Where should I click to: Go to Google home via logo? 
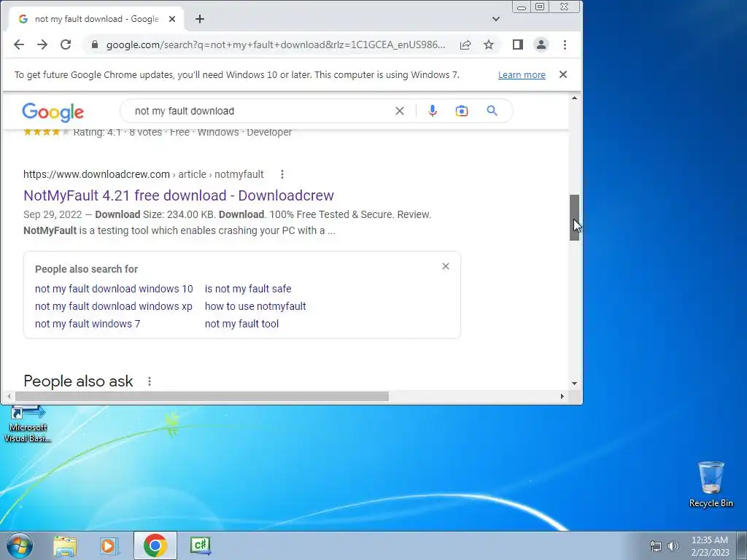(x=53, y=112)
